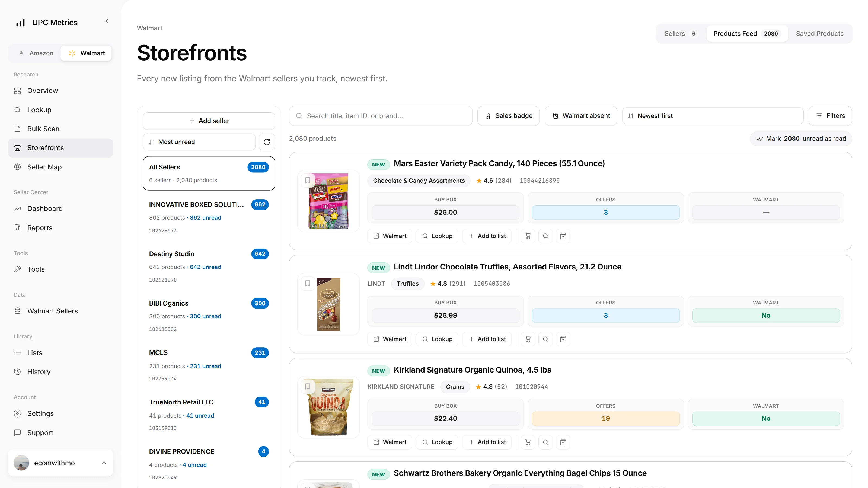
Task: Switch to Products Feed tab
Action: click(x=747, y=34)
